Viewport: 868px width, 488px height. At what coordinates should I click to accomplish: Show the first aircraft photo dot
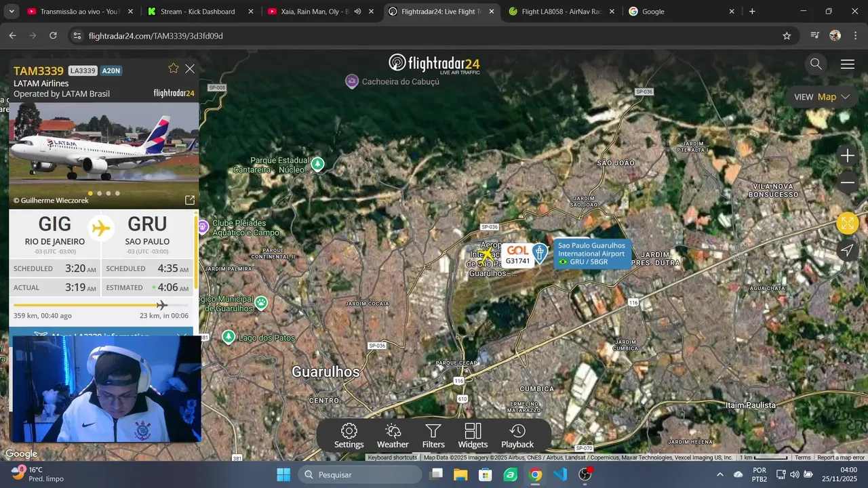point(90,193)
